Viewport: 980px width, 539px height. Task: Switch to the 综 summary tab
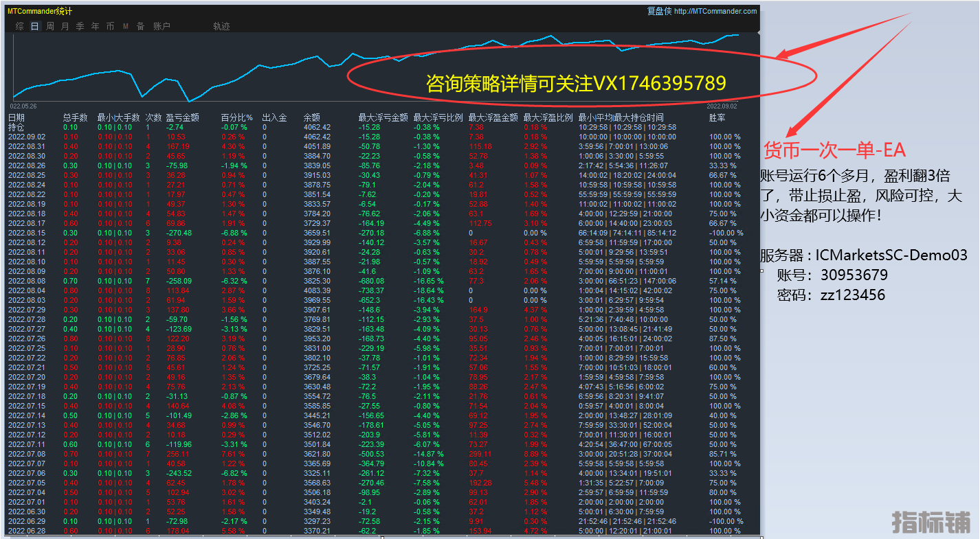20,26
